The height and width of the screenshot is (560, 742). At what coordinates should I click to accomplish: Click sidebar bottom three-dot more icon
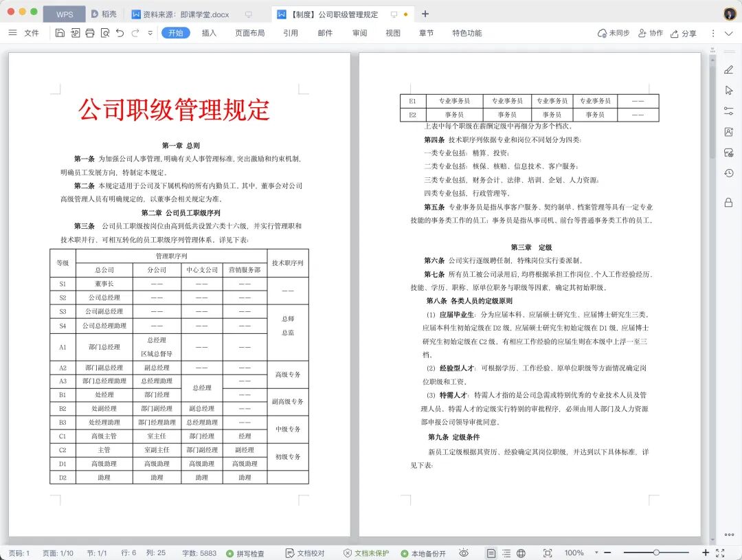click(729, 535)
